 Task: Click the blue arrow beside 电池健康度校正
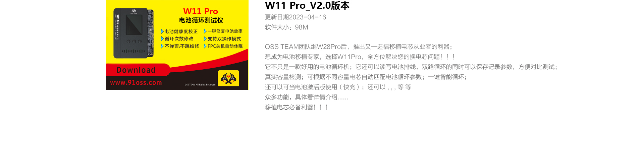point(162,31)
